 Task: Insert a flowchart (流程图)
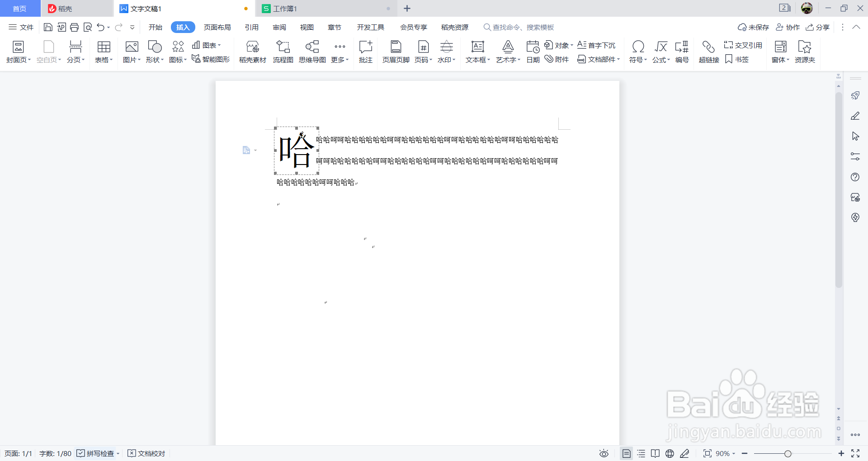coord(283,52)
